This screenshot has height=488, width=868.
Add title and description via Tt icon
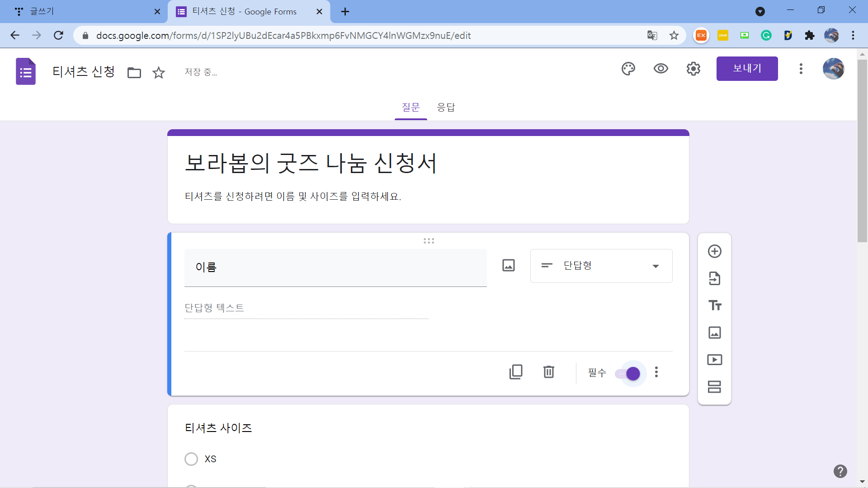(714, 305)
